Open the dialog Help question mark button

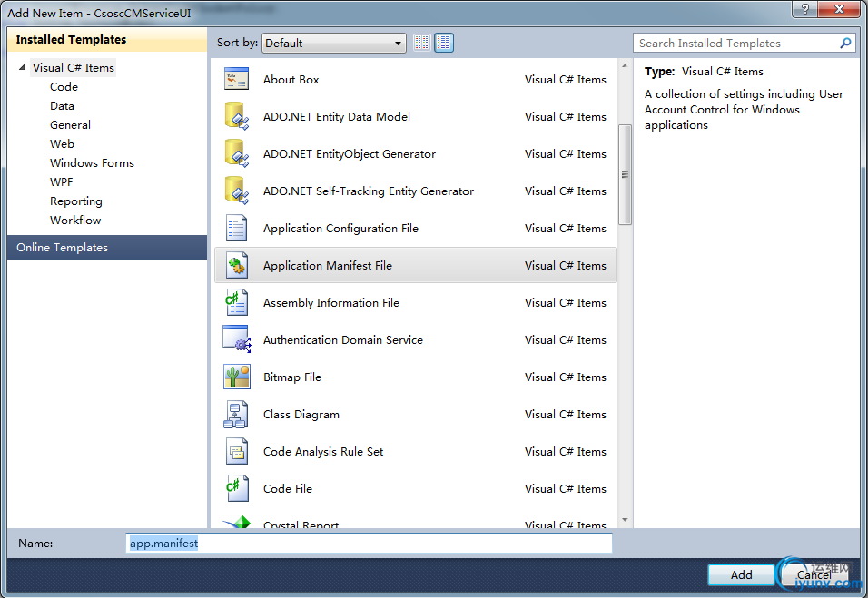pyautogui.click(x=804, y=9)
